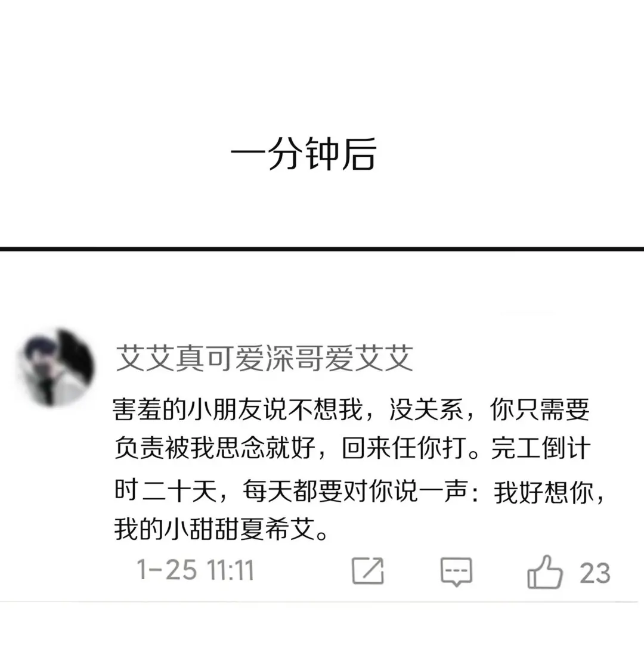Click the heading text 一分钟后

point(304,154)
